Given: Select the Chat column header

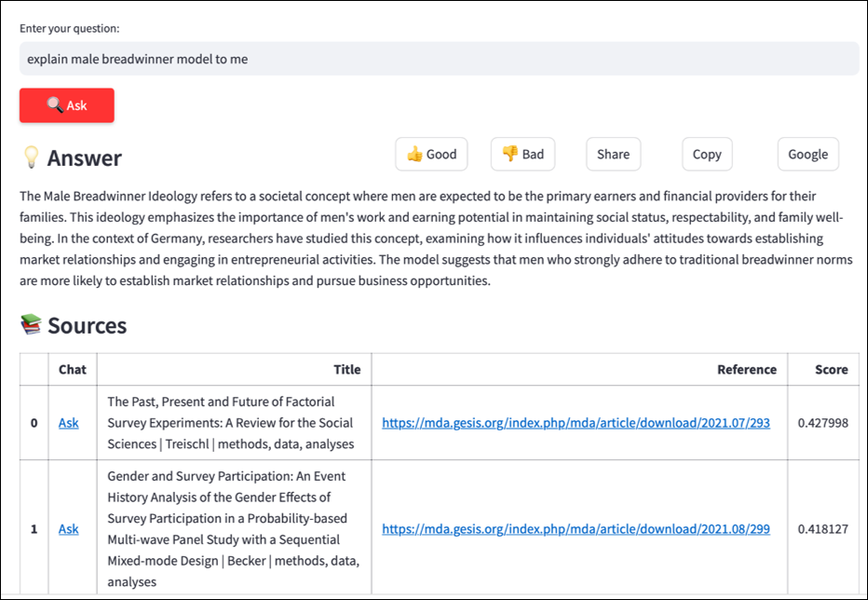Looking at the screenshot, I should click(73, 370).
